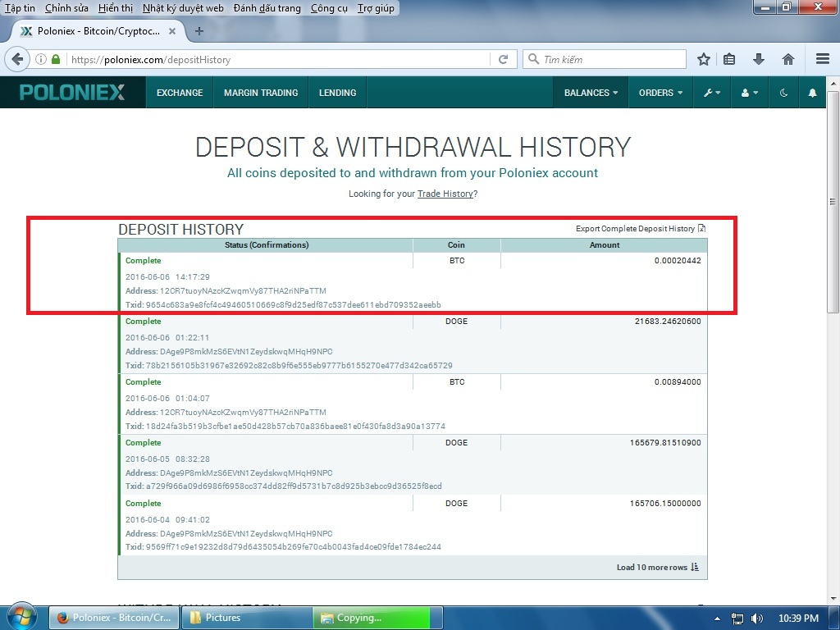The image size is (840, 630).
Task: Click the scrollbar down arrow
Action: (833, 598)
